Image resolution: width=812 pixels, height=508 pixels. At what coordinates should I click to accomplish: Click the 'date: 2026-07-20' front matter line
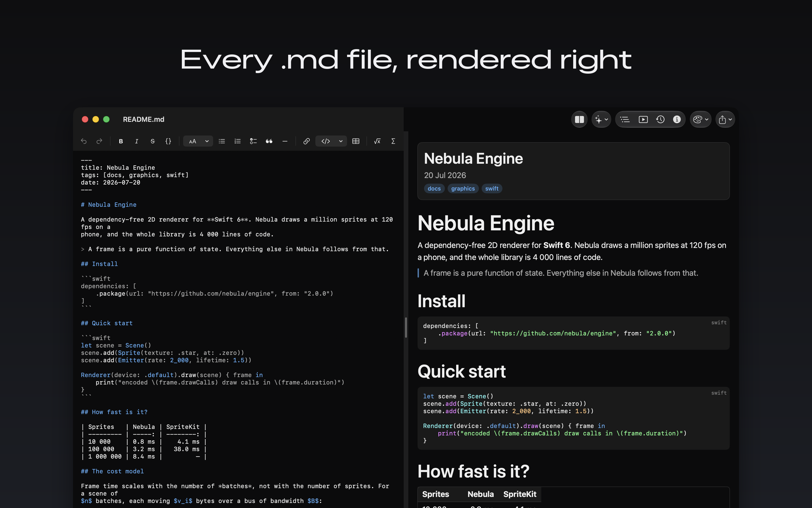(x=111, y=182)
